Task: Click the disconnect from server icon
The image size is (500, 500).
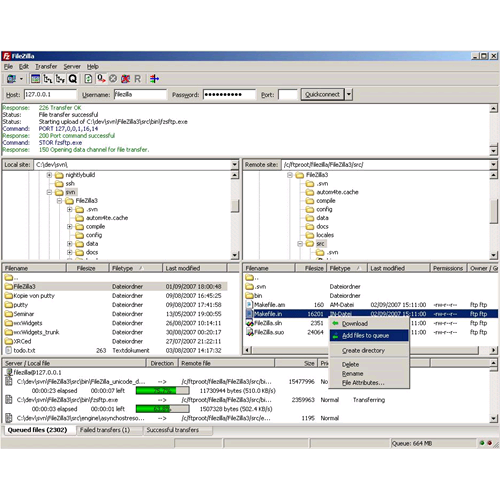Action: 125,79
